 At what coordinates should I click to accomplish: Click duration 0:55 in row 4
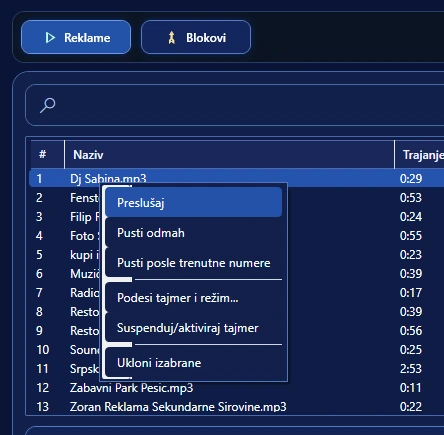pyautogui.click(x=411, y=236)
